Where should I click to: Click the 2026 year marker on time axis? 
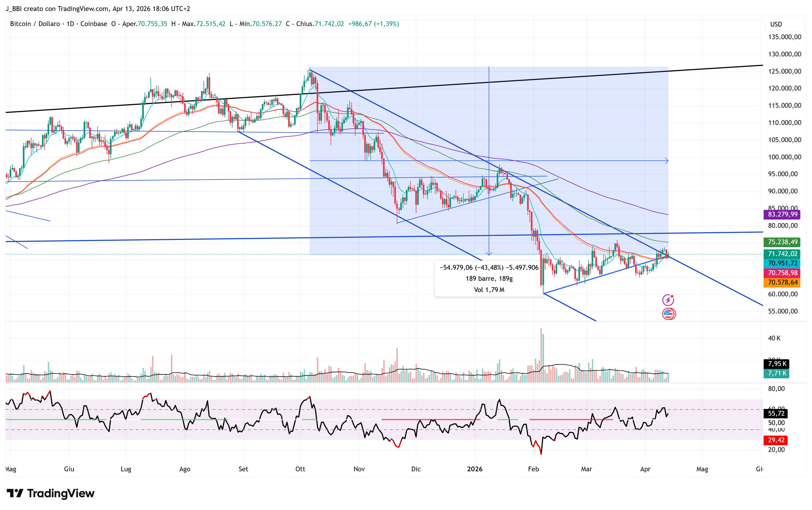tap(474, 469)
